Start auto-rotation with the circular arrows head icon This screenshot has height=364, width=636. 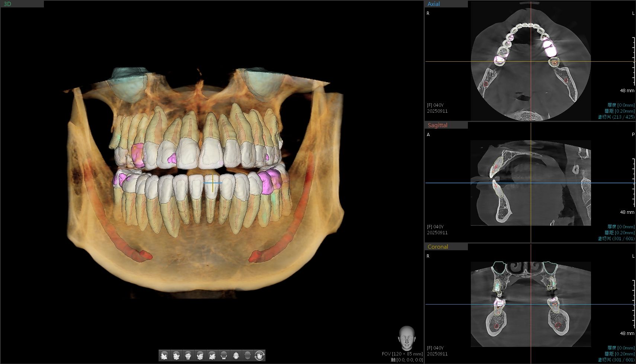point(260,355)
